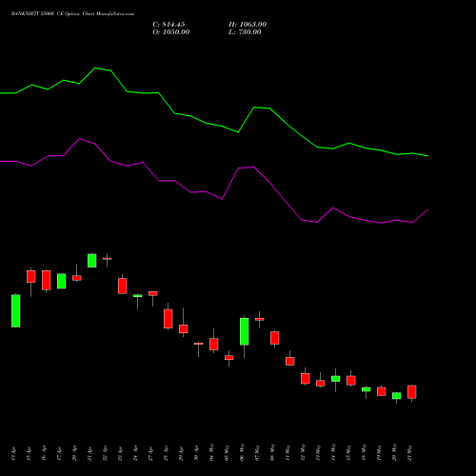
Task: Select the high value H: 1063.00
Action: (x=248, y=25)
